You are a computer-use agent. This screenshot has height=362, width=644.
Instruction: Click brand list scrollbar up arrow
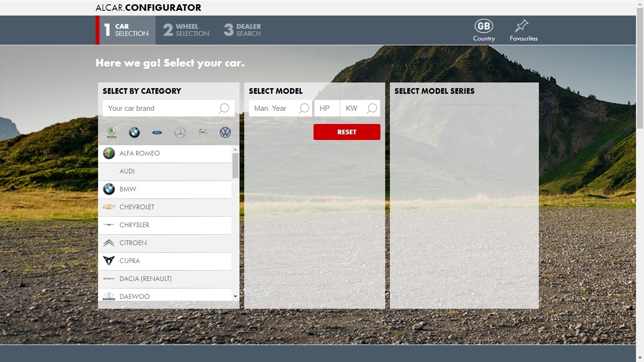coord(235,149)
